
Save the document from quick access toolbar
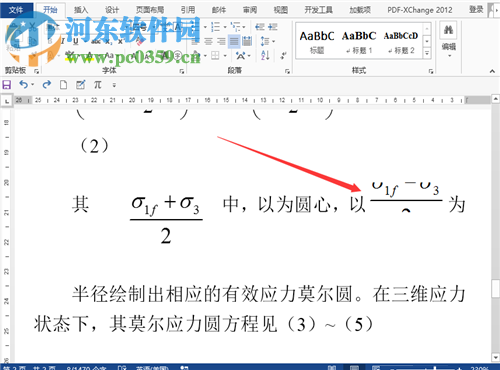[x=7, y=85]
